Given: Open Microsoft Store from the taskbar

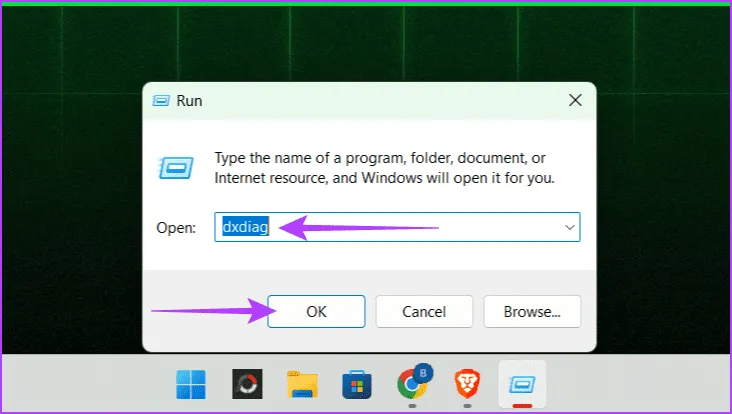Looking at the screenshot, I should (356, 383).
